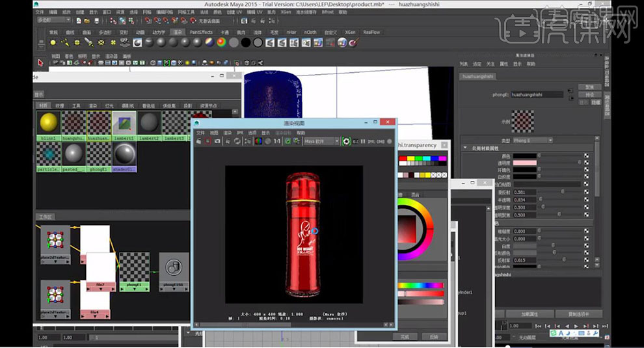Open the 文件 menu in Maya's main menu bar
The height and width of the screenshot is (348, 644).
(40, 12)
